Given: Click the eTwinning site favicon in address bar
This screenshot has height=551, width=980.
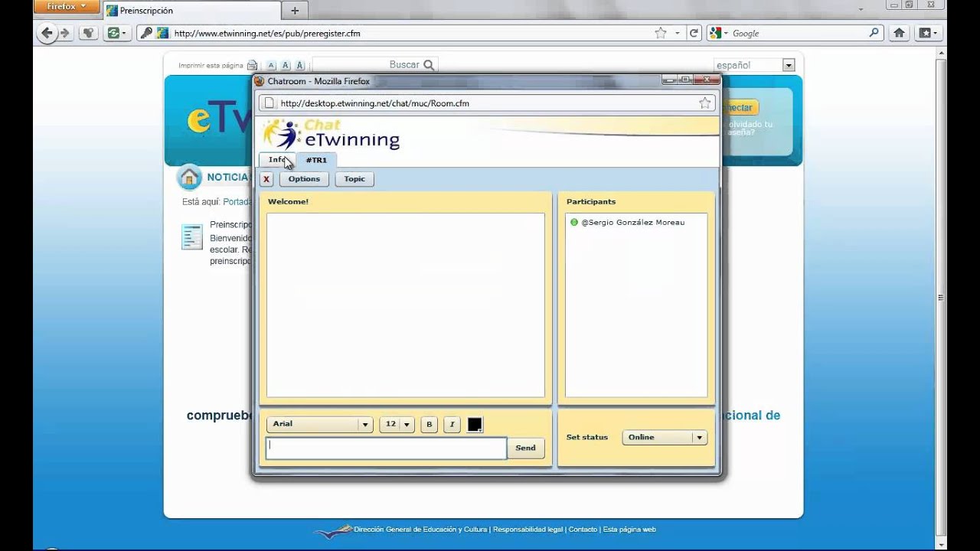Looking at the screenshot, I should tap(162, 33).
